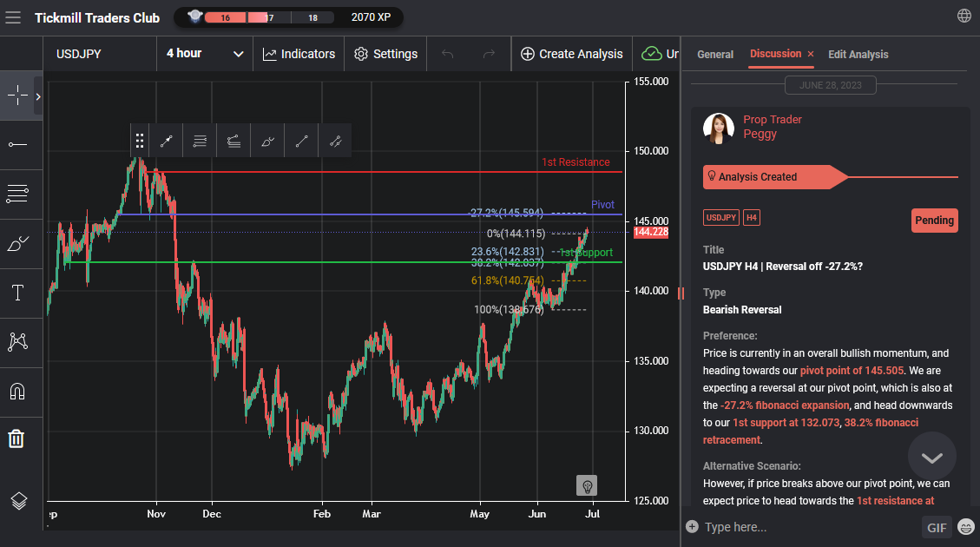Expand the cursor tool submenu arrow

38,97
